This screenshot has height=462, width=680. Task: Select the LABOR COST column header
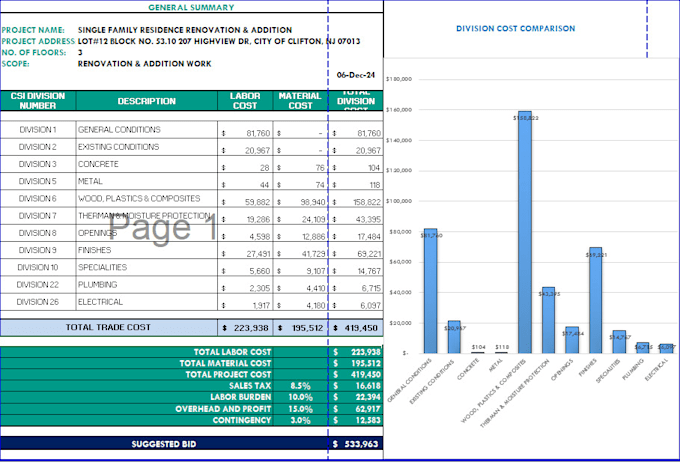[245, 101]
